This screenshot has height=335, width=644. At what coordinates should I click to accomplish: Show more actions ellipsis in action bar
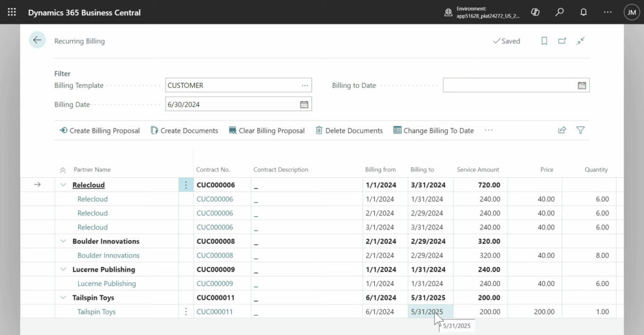[488, 130]
